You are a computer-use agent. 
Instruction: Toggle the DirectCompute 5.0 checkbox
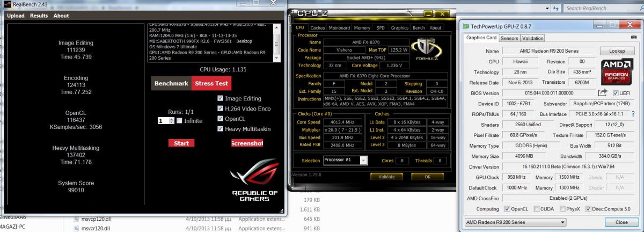589,209
